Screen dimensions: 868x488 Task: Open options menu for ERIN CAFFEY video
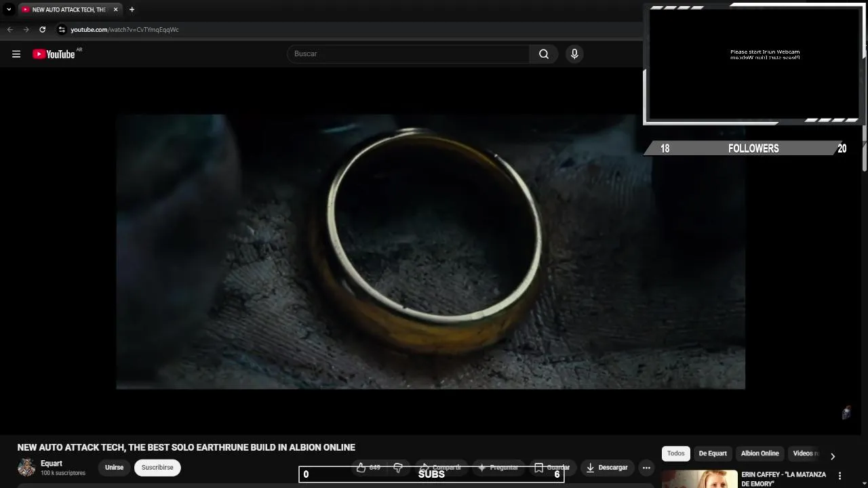tap(840, 476)
